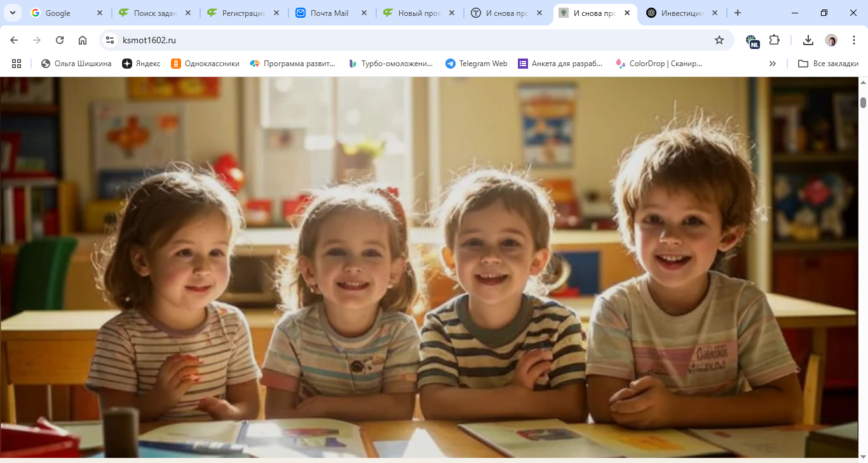
Task: Open the Одноклассники bookmark
Action: pyautogui.click(x=205, y=64)
